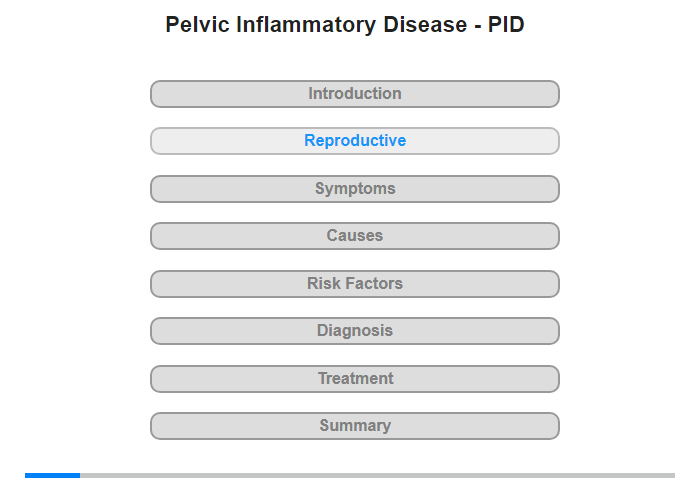This screenshot has height=480, width=700.
Task: Select the highlighted Reproductive section
Action: point(355,141)
